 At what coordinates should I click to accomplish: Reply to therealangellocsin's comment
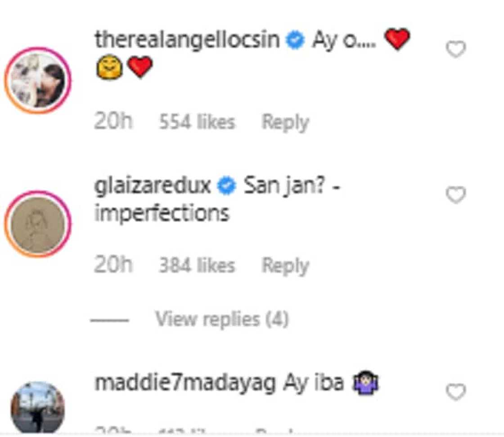click(285, 122)
